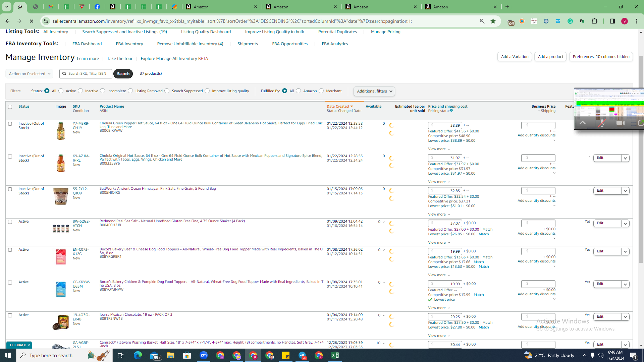Open the Windows Start menu
The width and height of the screenshot is (644, 362).
(8, 355)
